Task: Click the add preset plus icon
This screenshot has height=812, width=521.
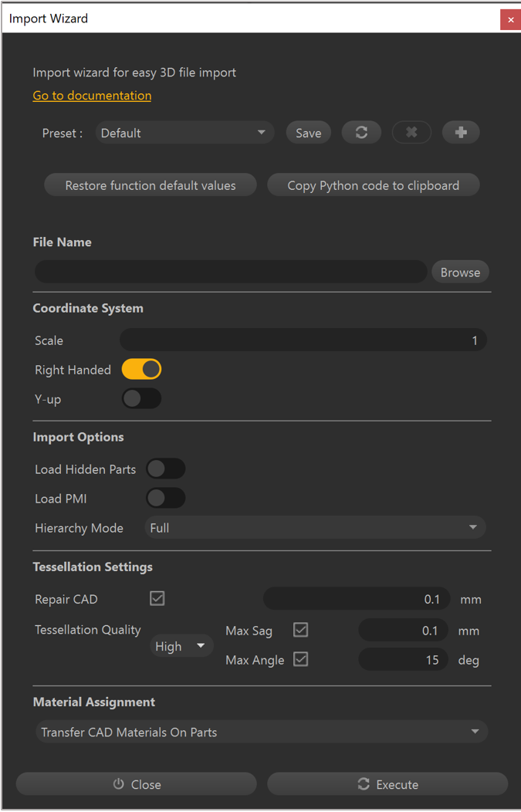Action: (461, 133)
